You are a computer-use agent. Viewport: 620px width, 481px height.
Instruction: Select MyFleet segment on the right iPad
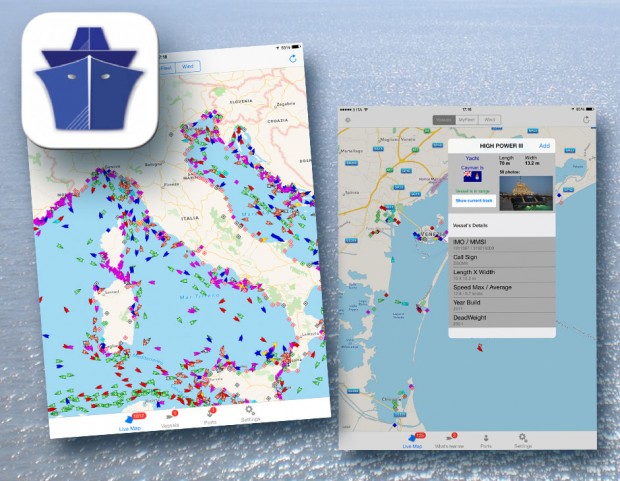click(x=467, y=119)
